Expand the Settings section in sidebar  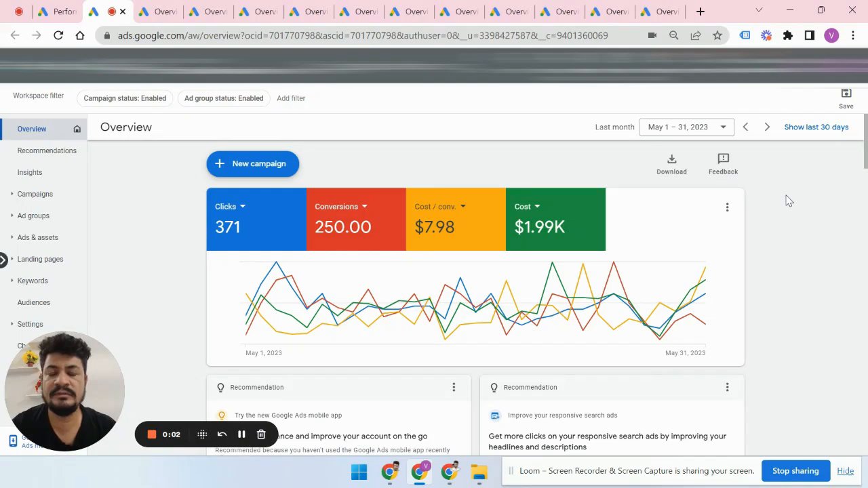click(12, 324)
